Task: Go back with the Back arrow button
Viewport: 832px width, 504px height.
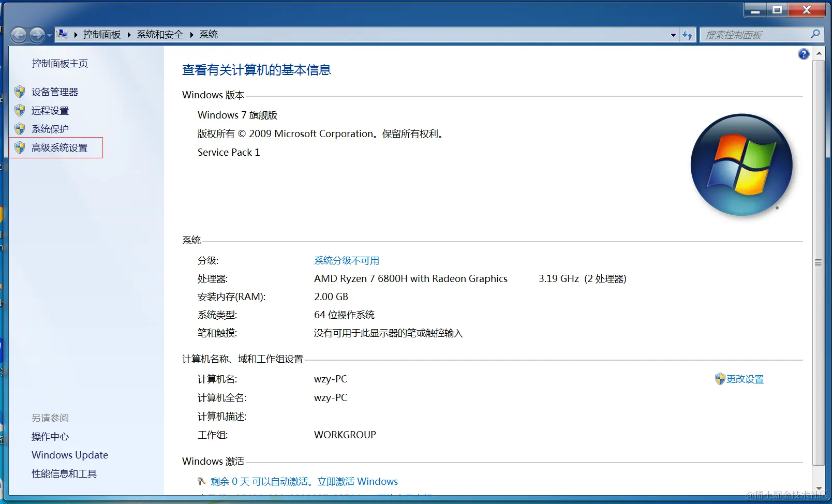Action: (19, 35)
